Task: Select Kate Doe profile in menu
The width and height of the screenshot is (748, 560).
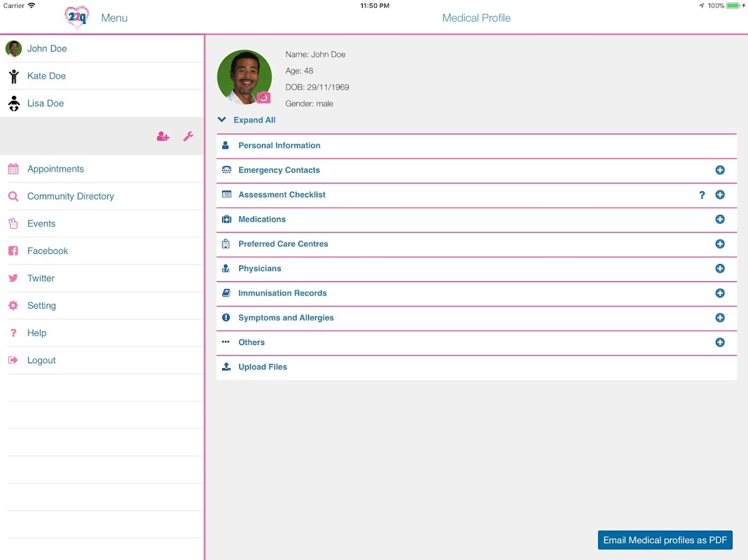Action: coord(102,76)
